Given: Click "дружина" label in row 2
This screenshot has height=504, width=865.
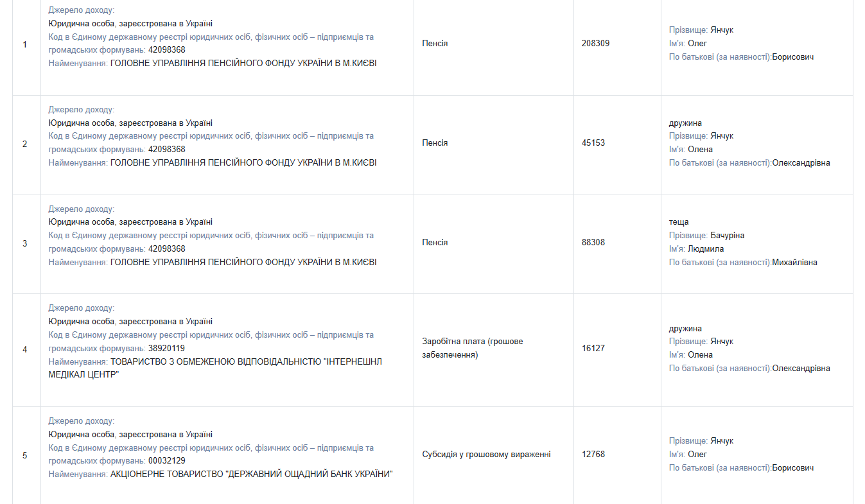Looking at the screenshot, I should point(685,123).
